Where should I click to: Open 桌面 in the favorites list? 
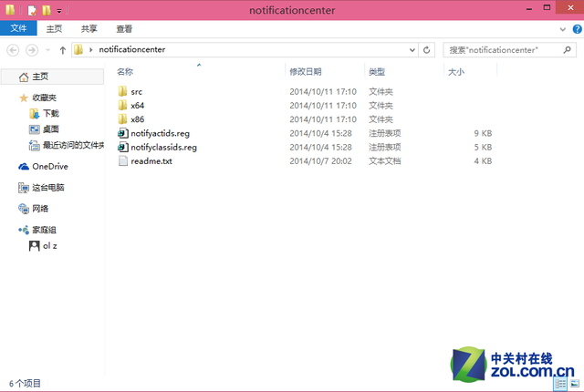(x=51, y=129)
